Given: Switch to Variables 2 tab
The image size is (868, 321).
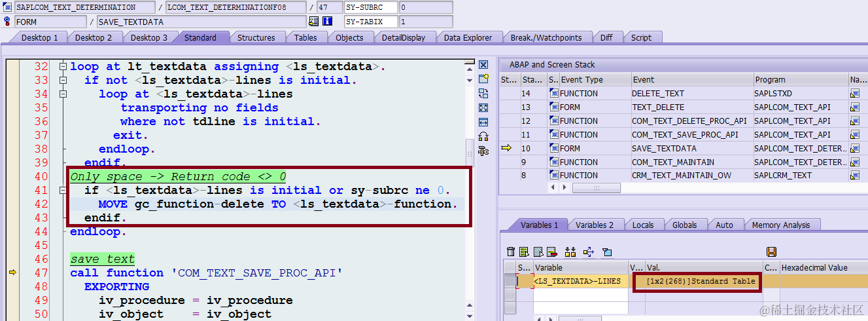Looking at the screenshot, I should (595, 225).
